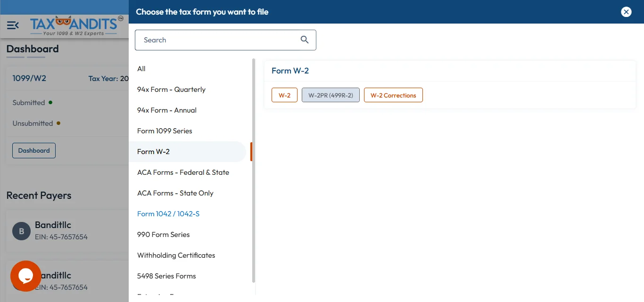Viewport: 644px width, 302px height.
Task: Click the Form 1042 / 1042-S link
Action: pos(168,213)
